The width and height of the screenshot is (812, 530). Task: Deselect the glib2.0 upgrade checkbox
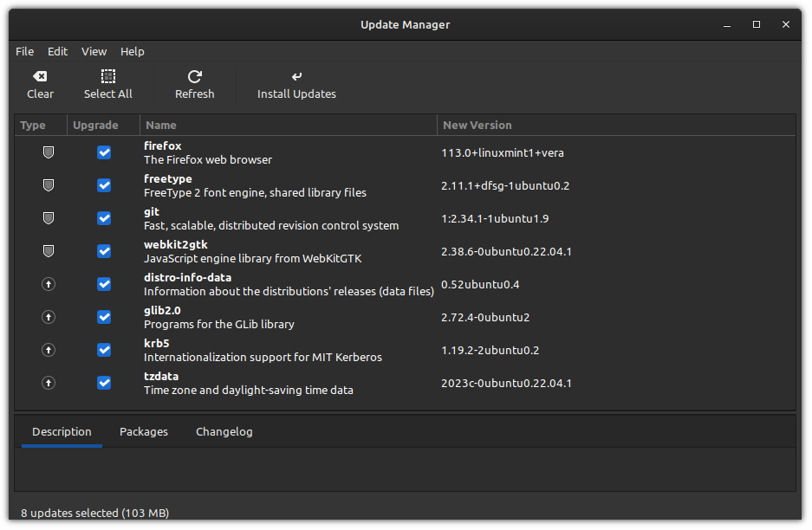tap(104, 317)
